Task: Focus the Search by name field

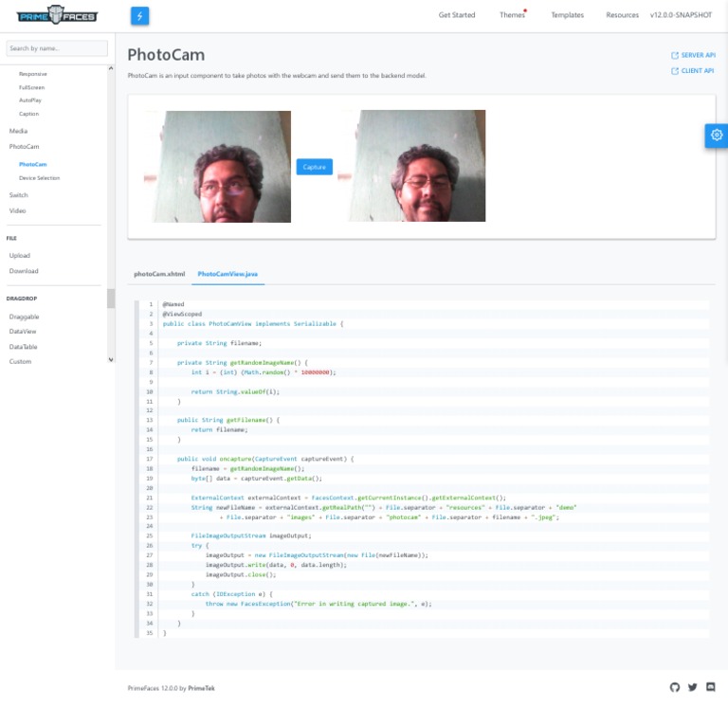Action: tap(57, 48)
